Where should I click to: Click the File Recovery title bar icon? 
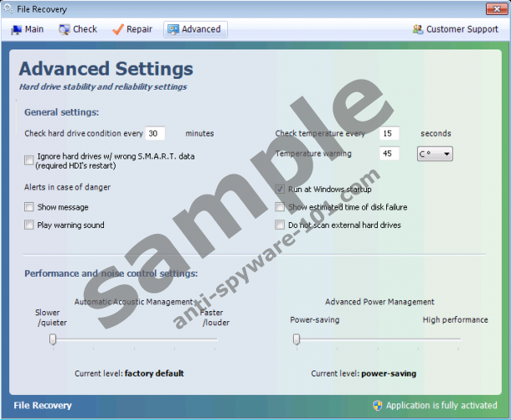[x=8, y=9]
